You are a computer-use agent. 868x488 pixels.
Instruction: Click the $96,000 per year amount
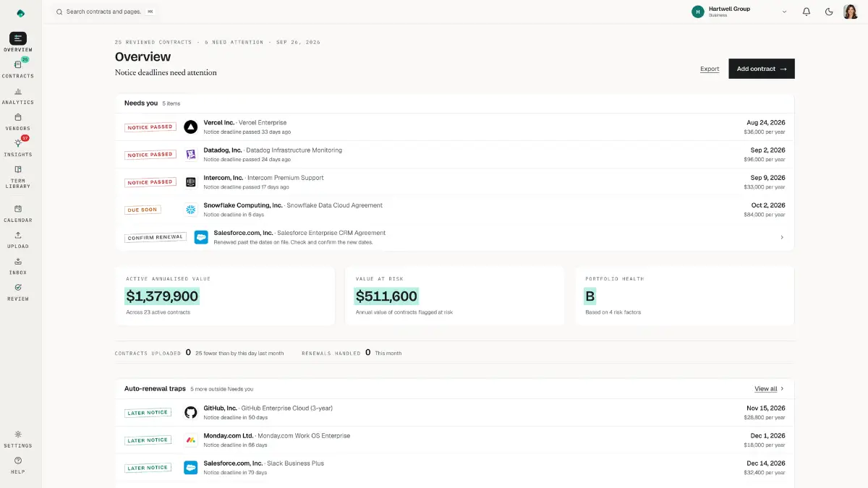pyautogui.click(x=765, y=159)
